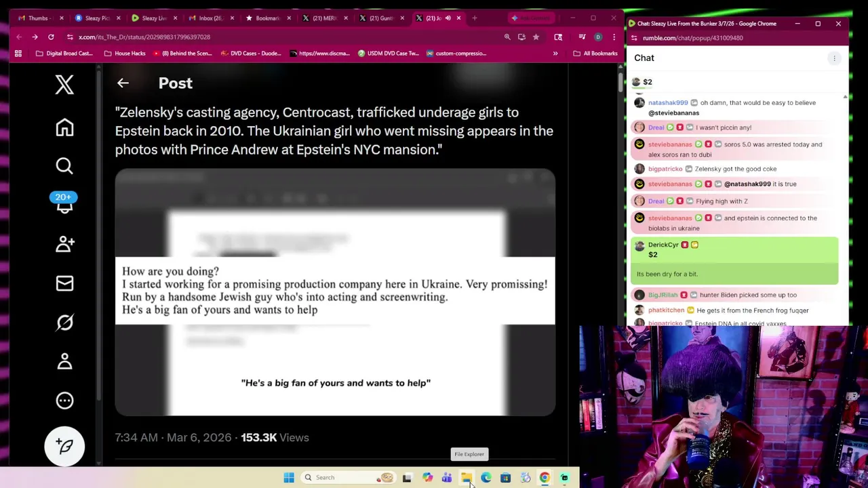The width and height of the screenshot is (868, 488).
Task: Open the X Explore search icon
Action: coord(64,166)
